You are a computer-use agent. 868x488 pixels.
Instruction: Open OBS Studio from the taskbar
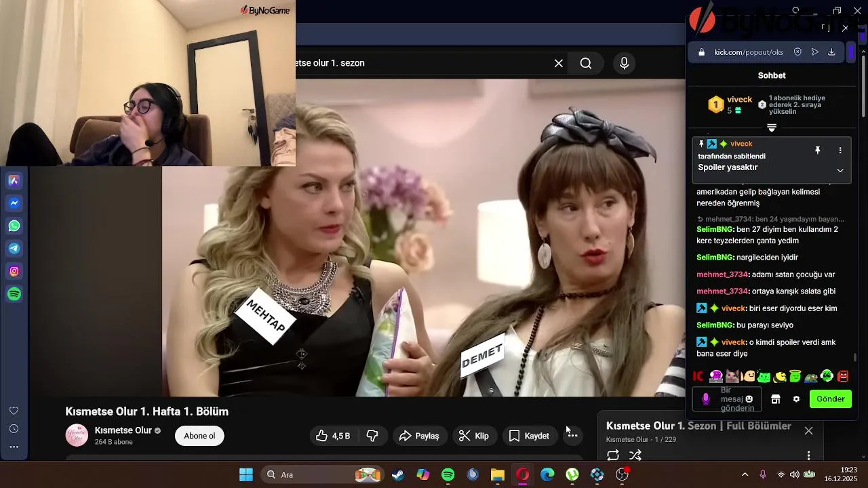pos(622,474)
